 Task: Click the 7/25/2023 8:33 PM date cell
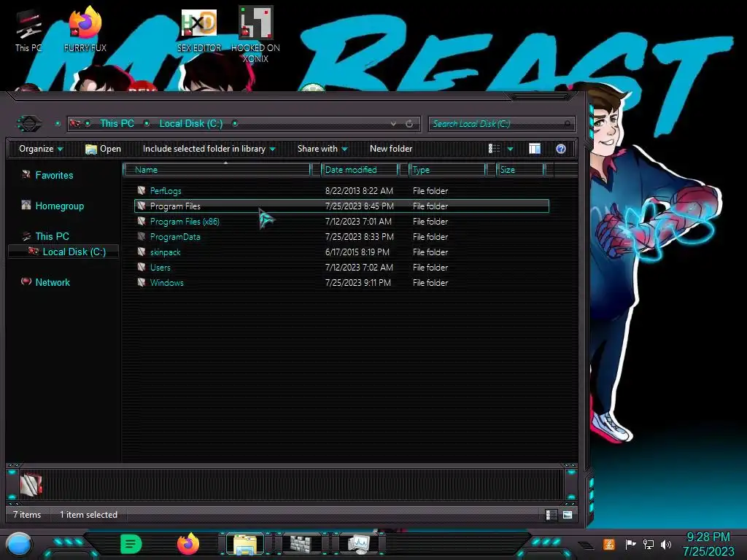click(x=359, y=237)
